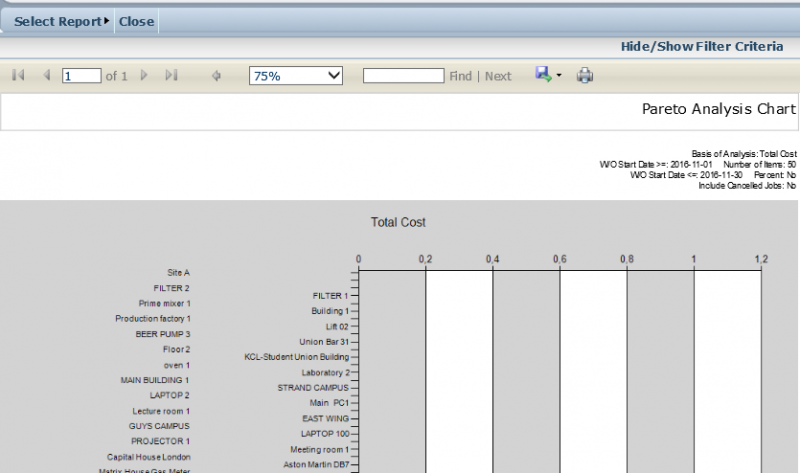Viewport: 800px width, 473px height.
Task: Expand the Select Report menu arrow
Action: (x=106, y=21)
